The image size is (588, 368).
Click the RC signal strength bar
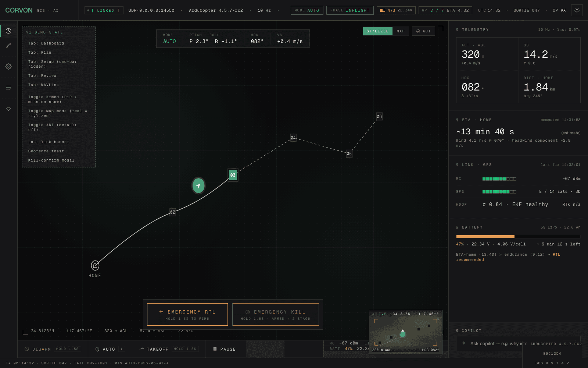tap(499, 179)
